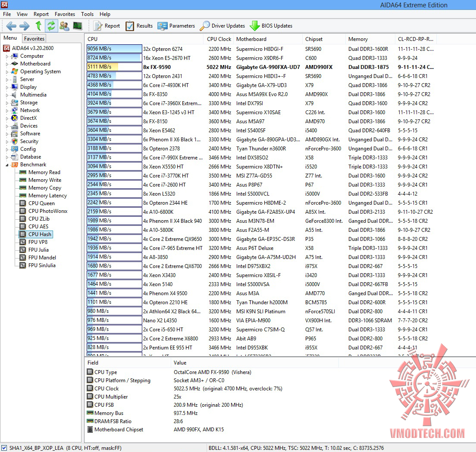The image size is (476, 452).
Task: Open the Help menu
Action: 105,14
